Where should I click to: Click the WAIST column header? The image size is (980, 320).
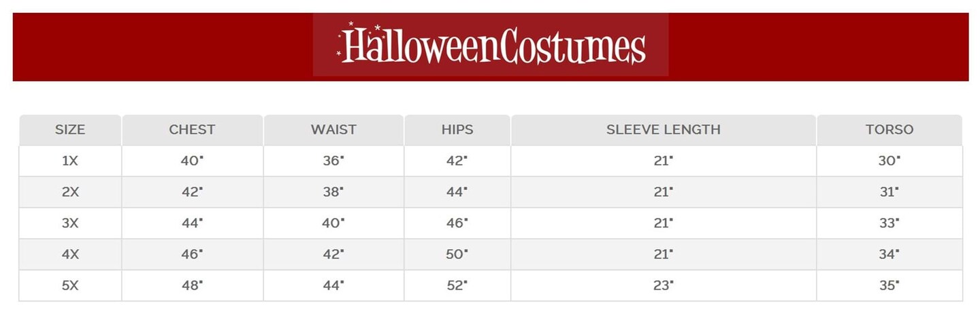[x=333, y=129]
